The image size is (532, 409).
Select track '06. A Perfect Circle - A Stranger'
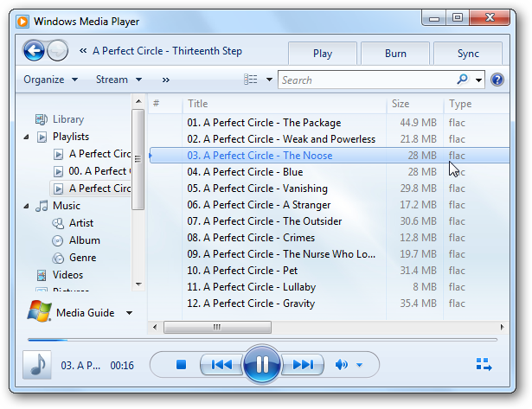329,205
